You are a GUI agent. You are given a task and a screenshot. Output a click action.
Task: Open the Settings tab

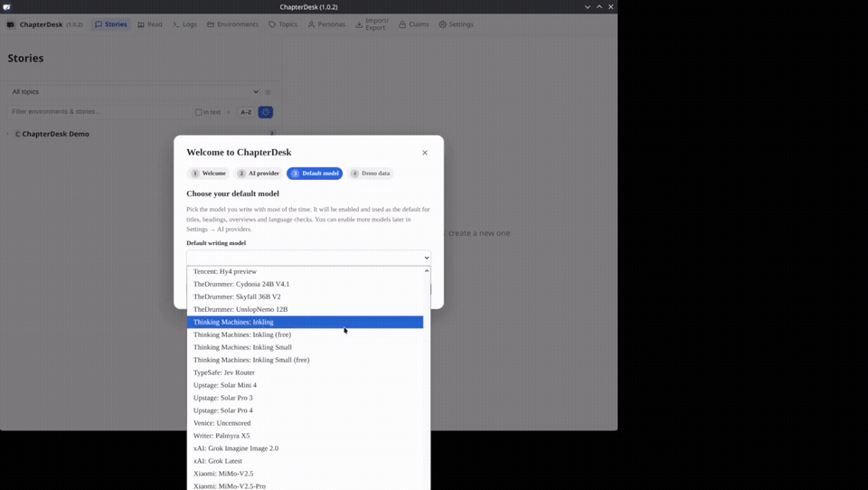coord(456,24)
